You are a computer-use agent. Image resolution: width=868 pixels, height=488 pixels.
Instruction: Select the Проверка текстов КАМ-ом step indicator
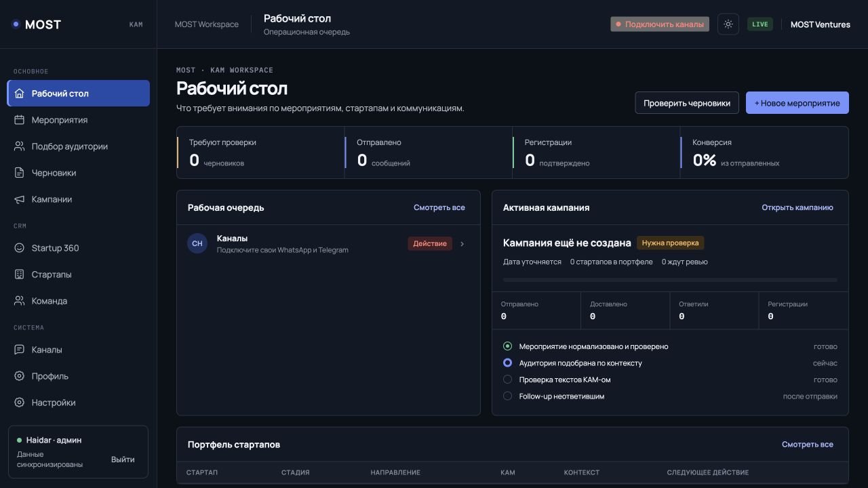click(x=507, y=380)
